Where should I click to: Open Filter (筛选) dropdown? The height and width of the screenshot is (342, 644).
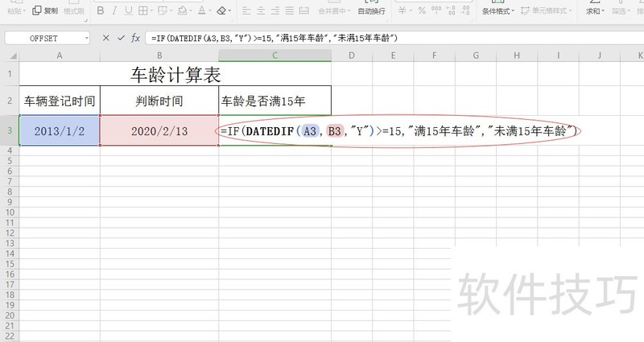621,11
